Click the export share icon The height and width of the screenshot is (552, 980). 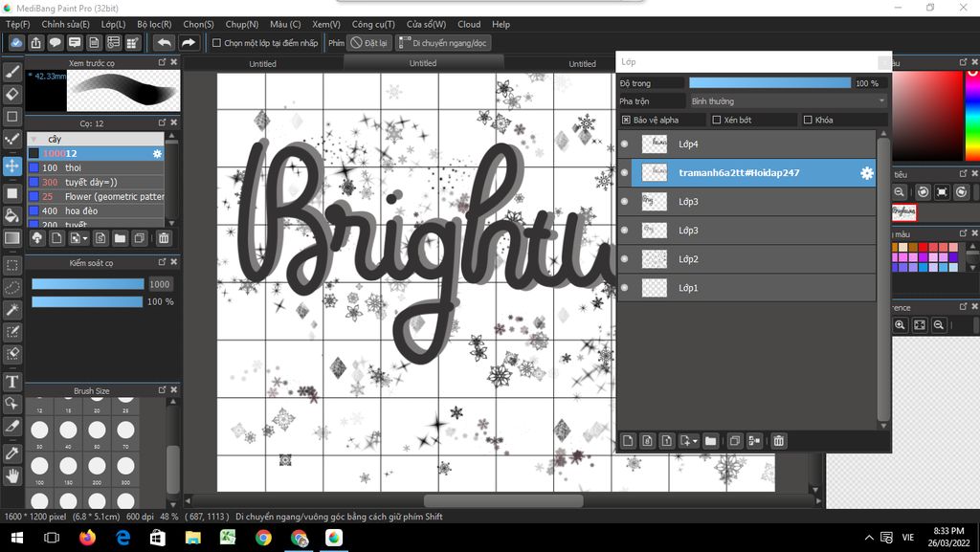35,42
